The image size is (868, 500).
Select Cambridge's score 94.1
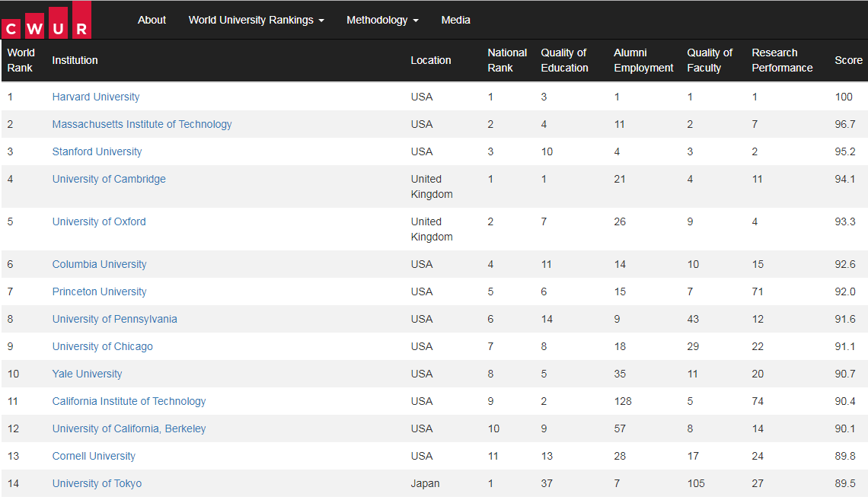844,179
